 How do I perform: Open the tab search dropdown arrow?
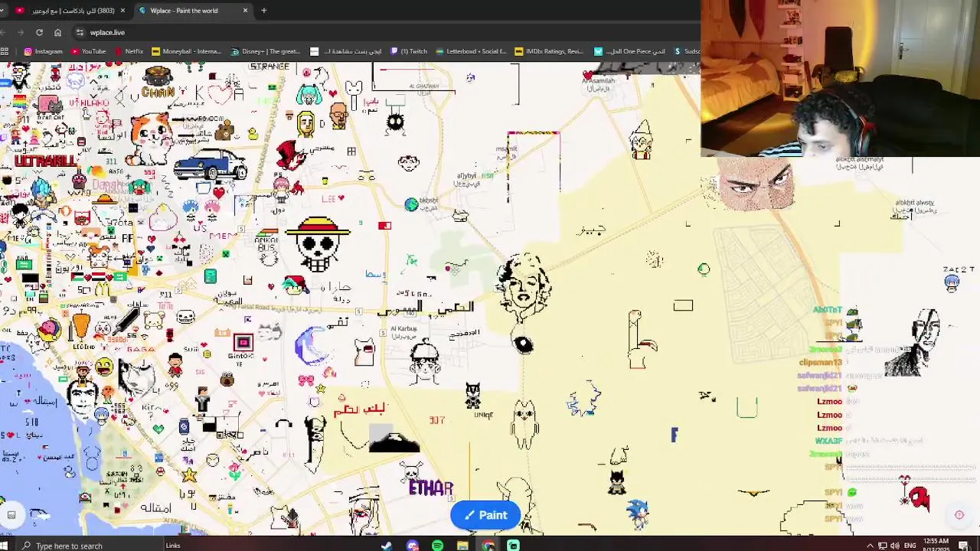(x=2, y=11)
